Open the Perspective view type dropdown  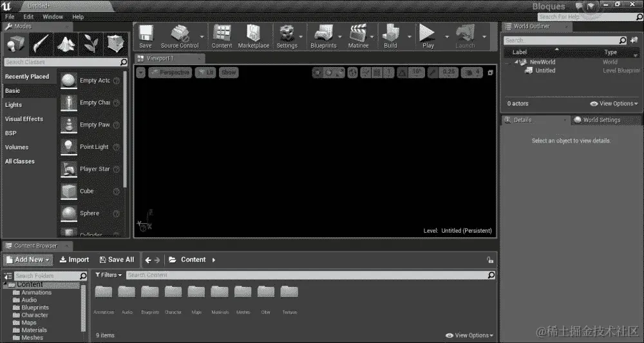[x=169, y=73]
